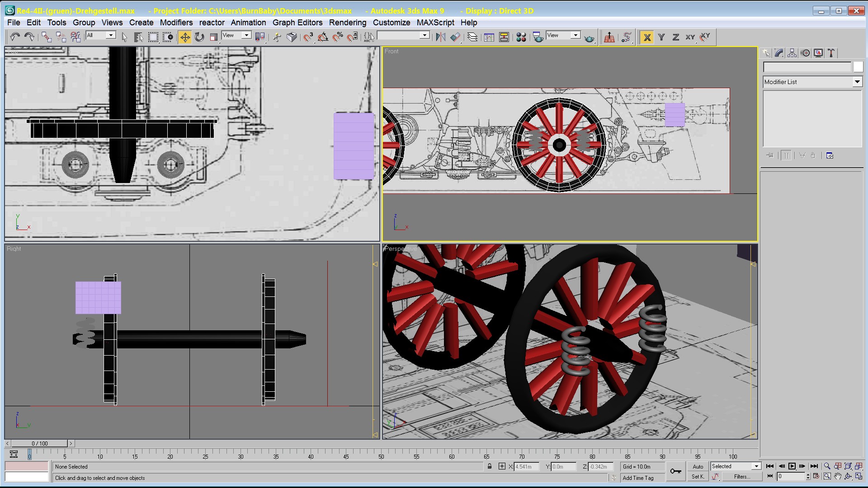
Task: Click the Mirror tool icon
Action: (440, 37)
